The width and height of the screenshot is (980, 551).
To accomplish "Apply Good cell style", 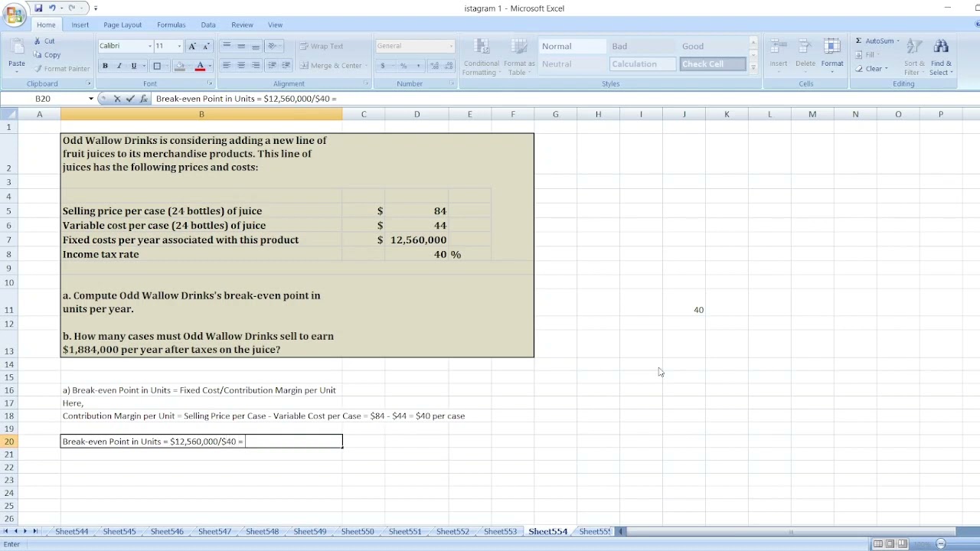I will [x=714, y=47].
